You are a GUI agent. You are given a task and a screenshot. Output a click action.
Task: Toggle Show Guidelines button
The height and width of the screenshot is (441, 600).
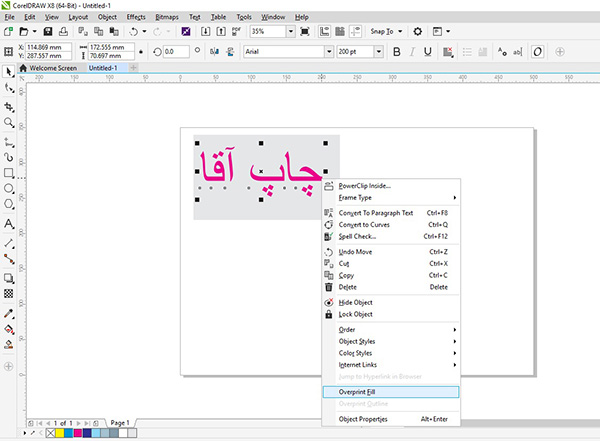[x=355, y=31]
